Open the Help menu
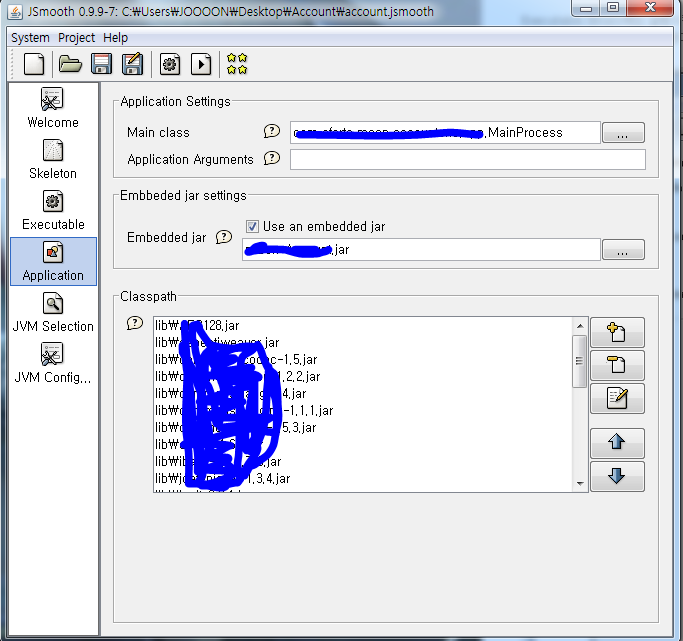This screenshot has width=683, height=641. pos(115,38)
